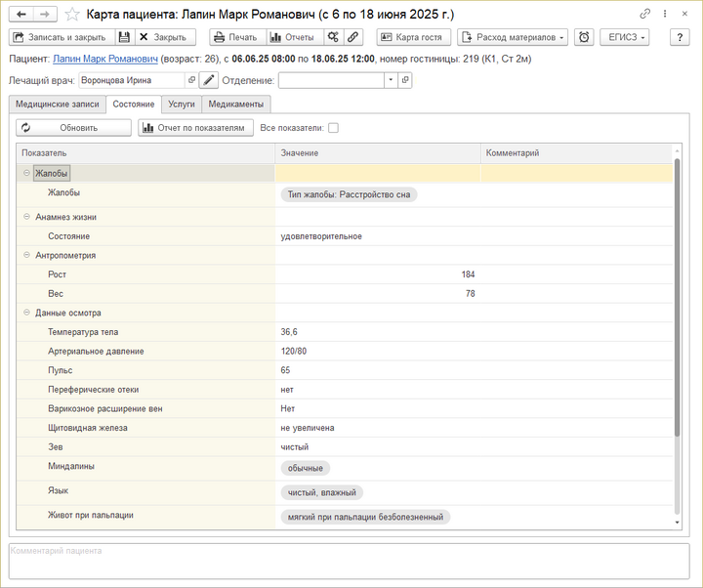Open help with the question mark button

point(681,37)
